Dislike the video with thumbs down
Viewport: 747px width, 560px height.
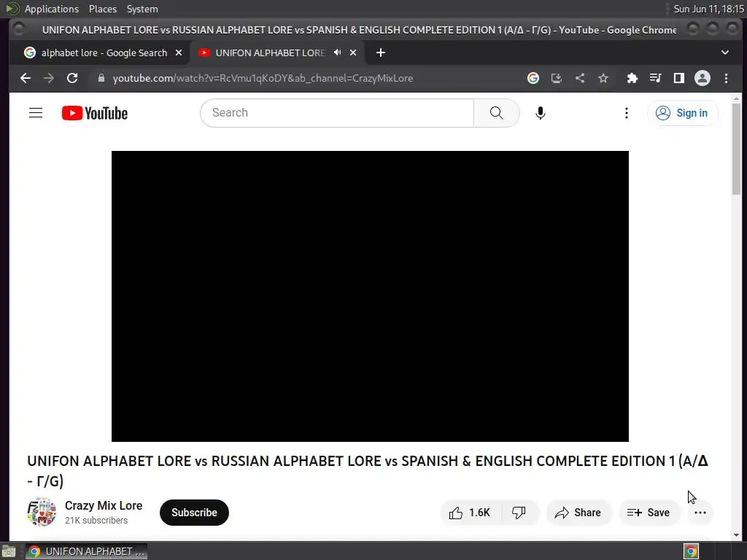click(x=519, y=513)
